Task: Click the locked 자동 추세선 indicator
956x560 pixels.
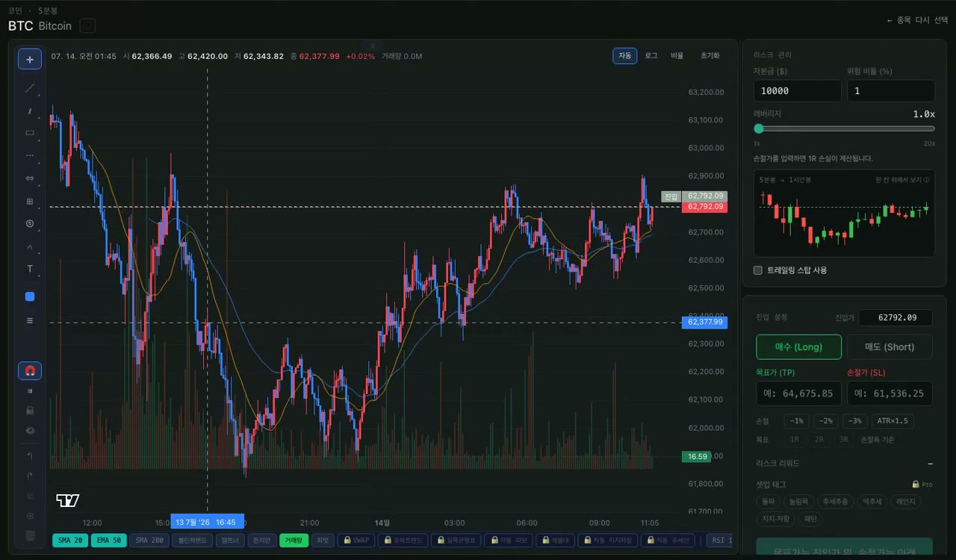Action: (668, 540)
